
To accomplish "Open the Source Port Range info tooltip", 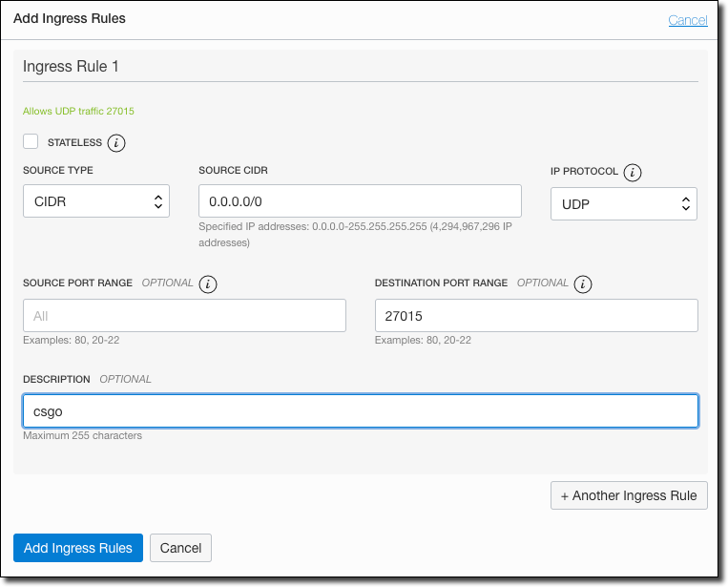I will click(x=208, y=284).
